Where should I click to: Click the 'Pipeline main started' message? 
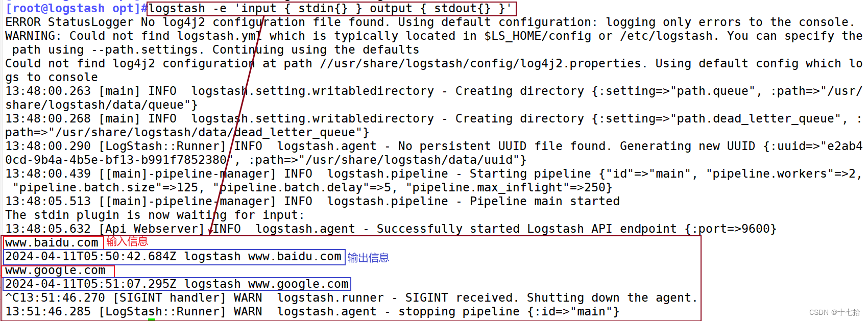point(545,202)
